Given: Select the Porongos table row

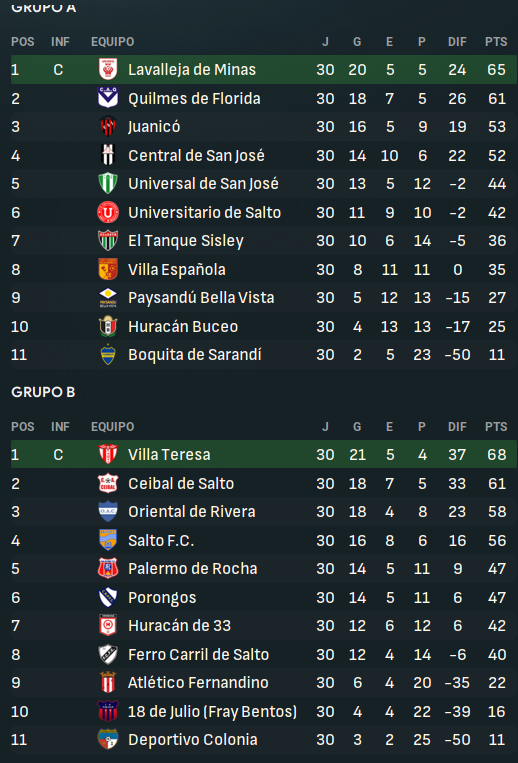Looking at the screenshot, I should [x=264, y=598].
